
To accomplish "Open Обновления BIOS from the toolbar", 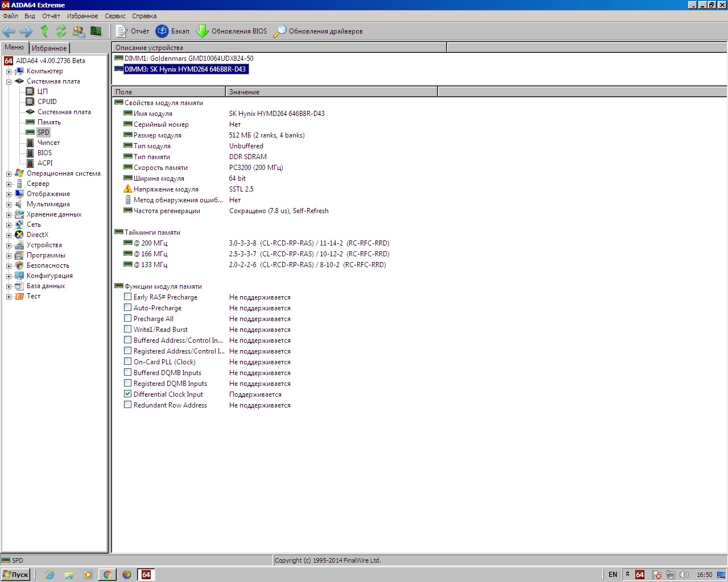I will click(231, 31).
